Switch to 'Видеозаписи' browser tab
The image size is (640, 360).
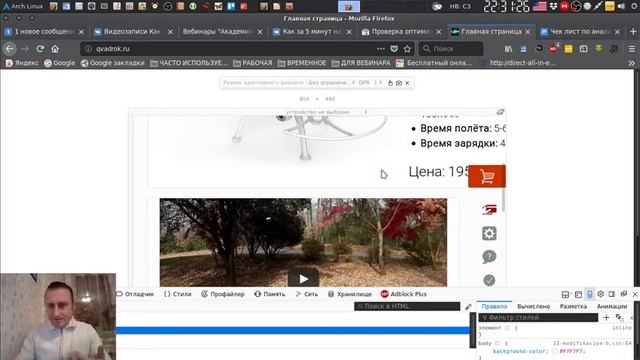(x=133, y=31)
